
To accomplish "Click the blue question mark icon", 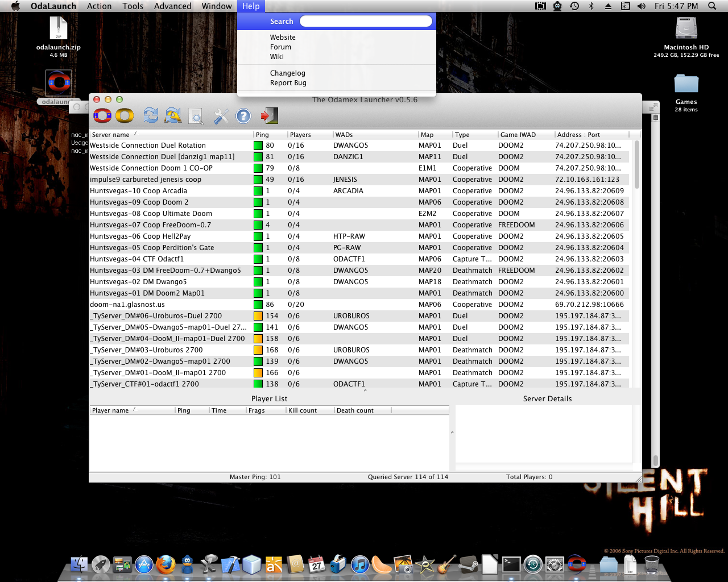I will point(243,117).
